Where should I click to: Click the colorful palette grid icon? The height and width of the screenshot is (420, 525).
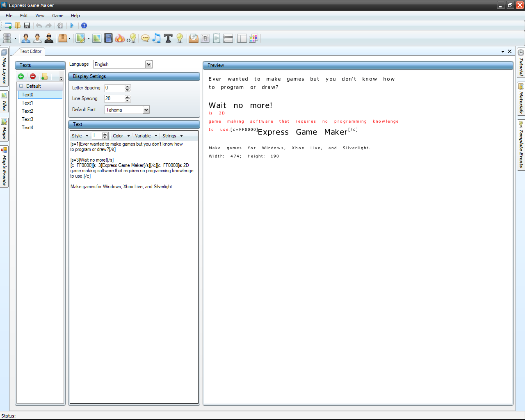point(253,38)
